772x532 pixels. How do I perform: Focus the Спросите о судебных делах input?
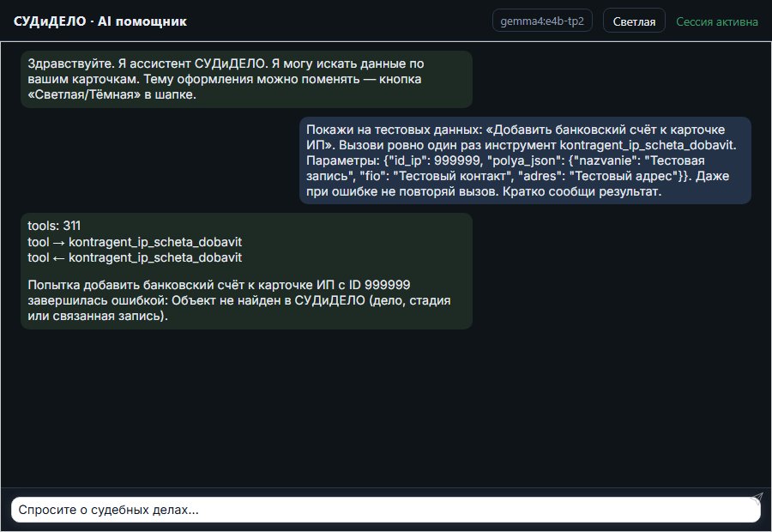(x=385, y=510)
